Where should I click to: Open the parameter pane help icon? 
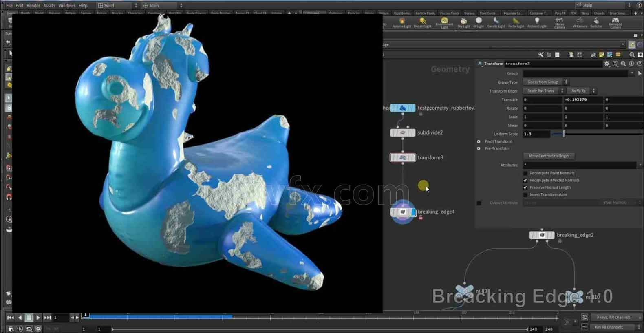tap(640, 64)
